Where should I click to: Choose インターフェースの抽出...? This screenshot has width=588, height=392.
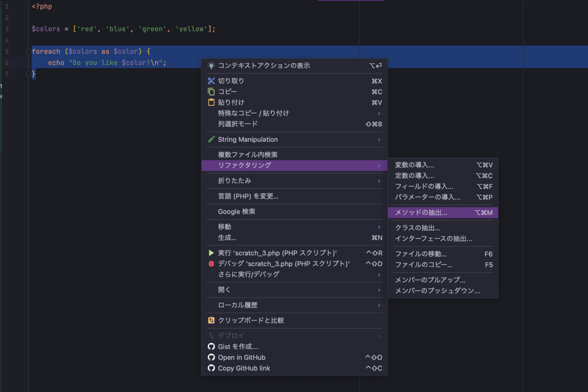(x=443, y=239)
